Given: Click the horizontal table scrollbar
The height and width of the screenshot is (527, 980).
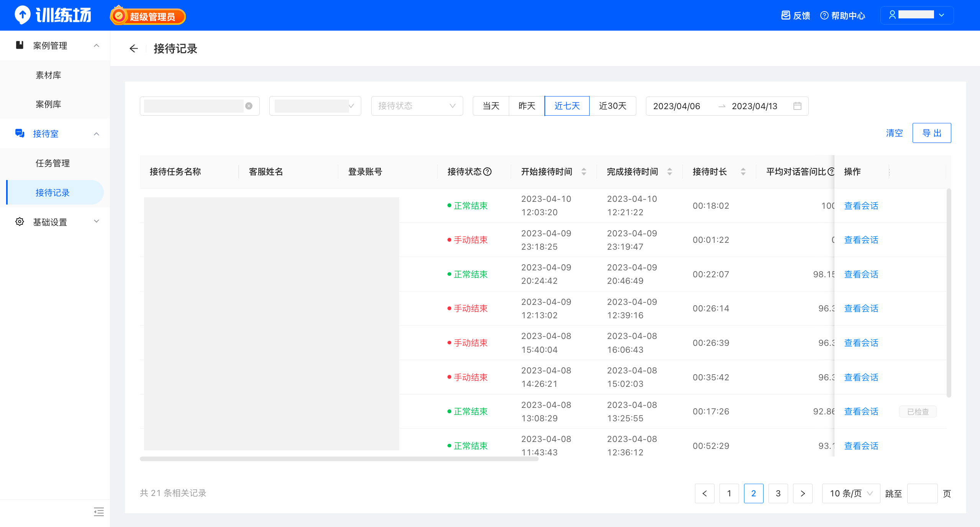Looking at the screenshot, I should [339, 459].
